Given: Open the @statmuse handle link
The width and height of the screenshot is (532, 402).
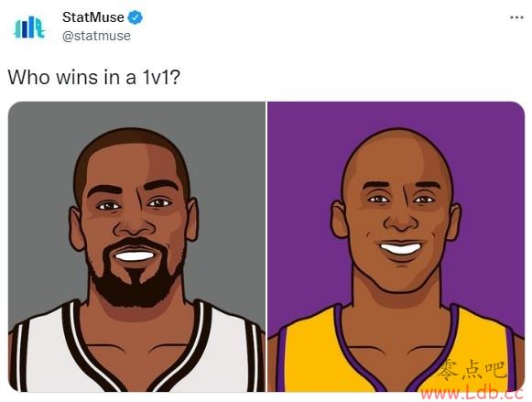Looking at the screenshot, I should tap(96, 36).
